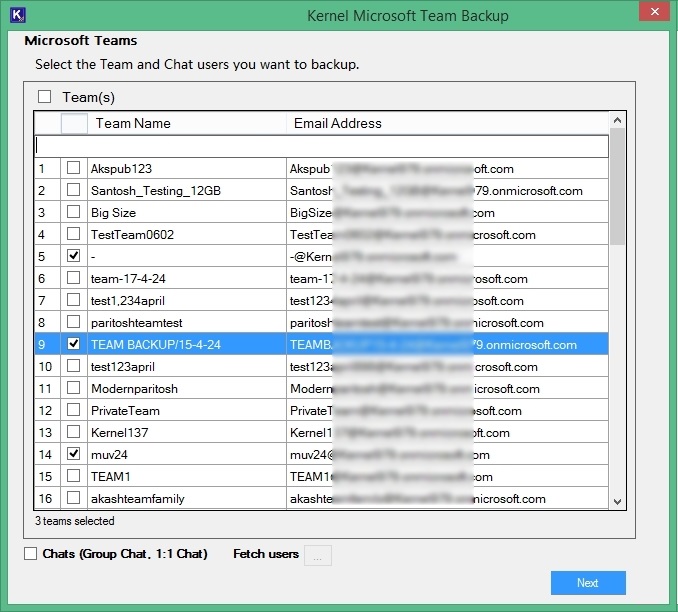Tick the Team(s) select-all checkbox
The image size is (678, 612).
tap(44, 96)
